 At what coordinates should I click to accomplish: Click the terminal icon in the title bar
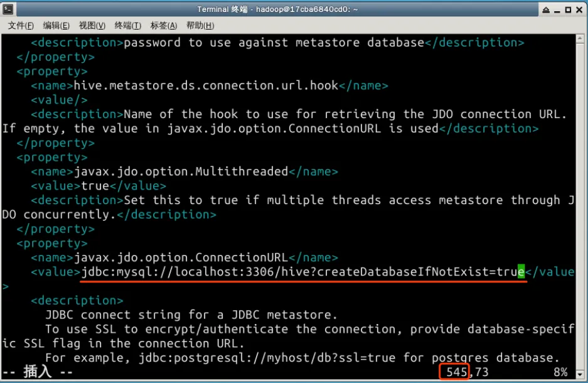pyautogui.click(x=8, y=9)
